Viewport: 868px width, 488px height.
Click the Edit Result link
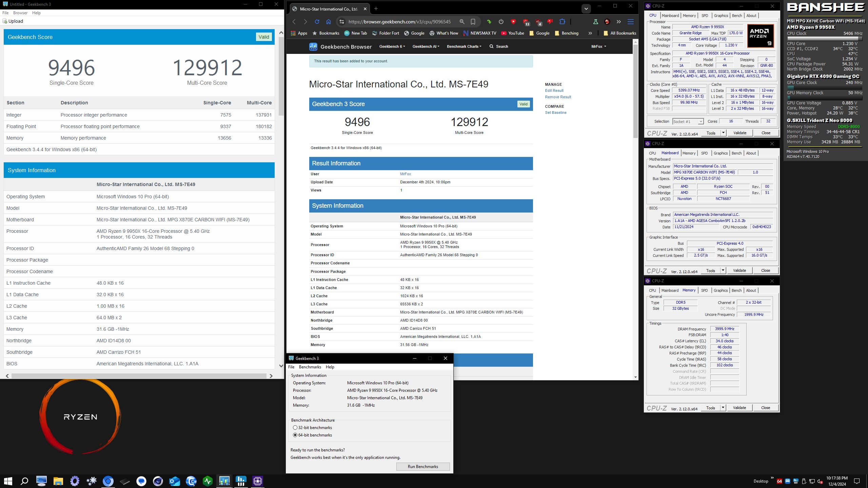[x=554, y=90]
